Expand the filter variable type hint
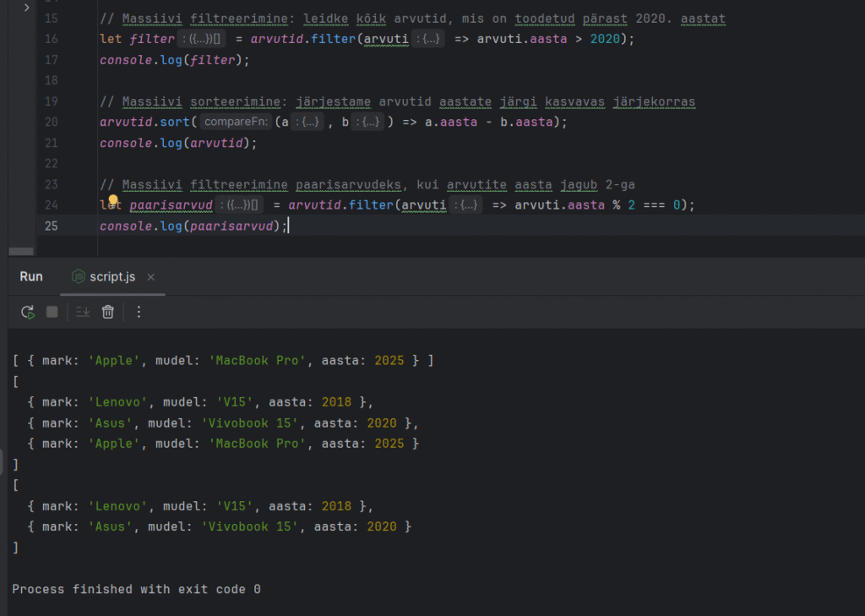The height and width of the screenshot is (616, 865). (x=201, y=39)
